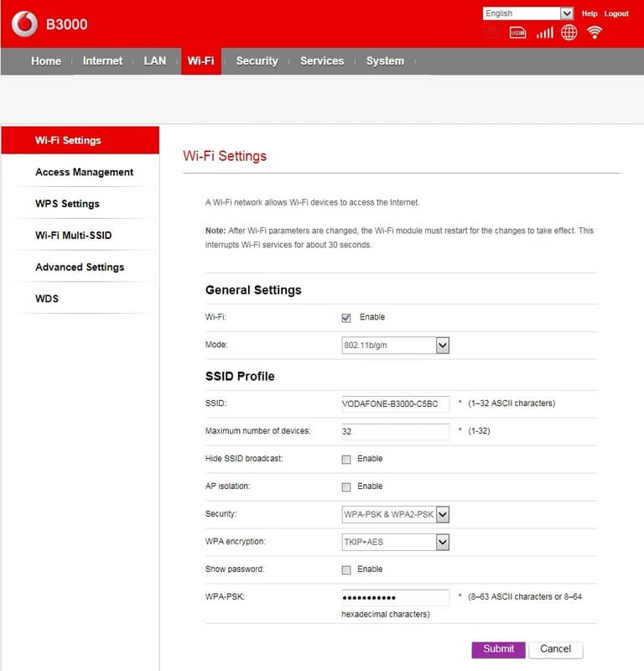Click the Wi-Fi status icon in header
Viewport: 644px width, 671px height.
click(595, 33)
